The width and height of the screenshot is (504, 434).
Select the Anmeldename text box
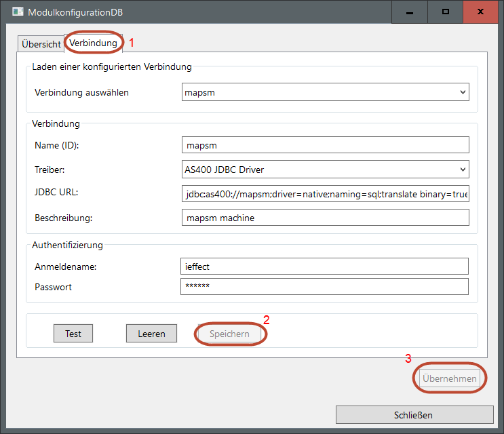[324, 267]
